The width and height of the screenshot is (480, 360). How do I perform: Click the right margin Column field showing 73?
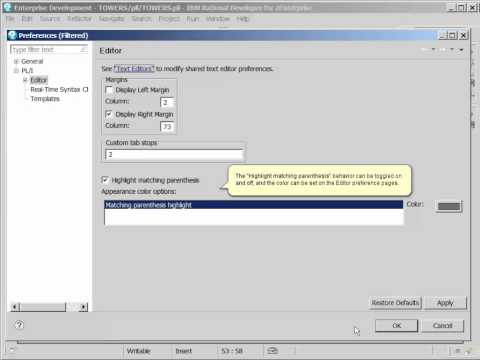[167, 127]
